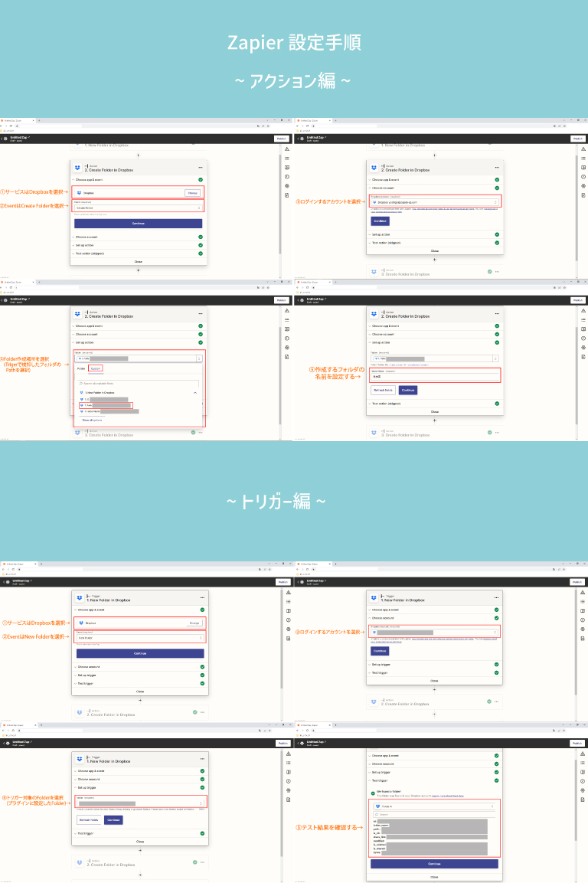Expand Set up trigger row in trigger app-event screenshot
Image resolution: width=588 pixels, height=883 pixels.
(140, 675)
